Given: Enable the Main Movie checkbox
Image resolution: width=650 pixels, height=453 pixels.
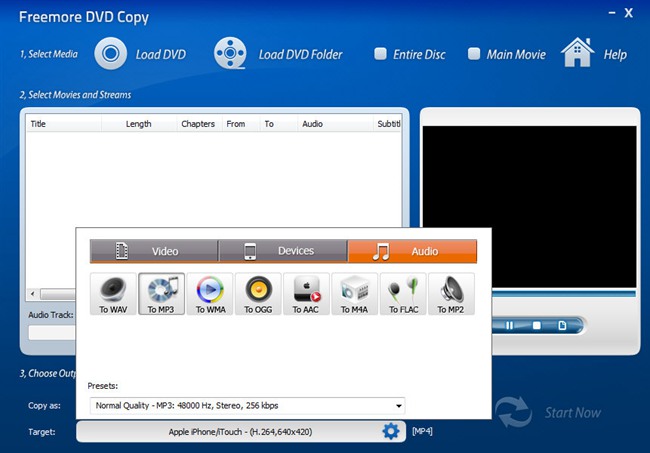Looking at the screenshot, I should [x=474, y=53].
